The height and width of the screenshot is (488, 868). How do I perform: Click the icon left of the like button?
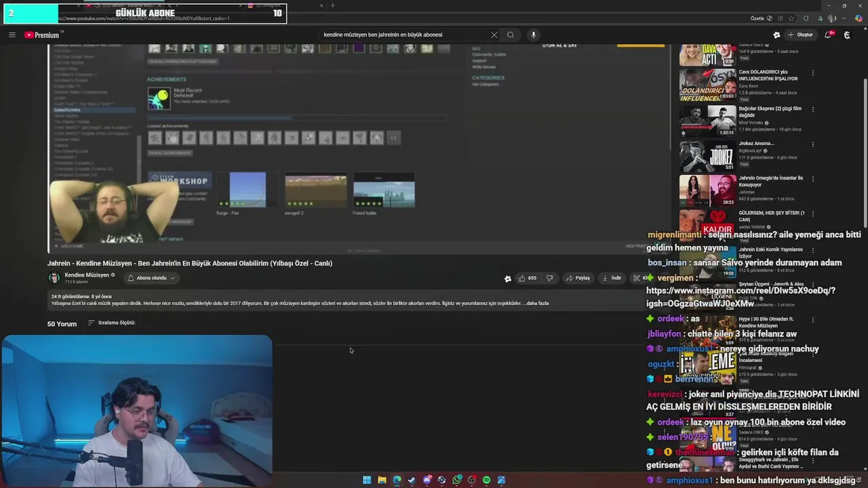click(507, 278)
